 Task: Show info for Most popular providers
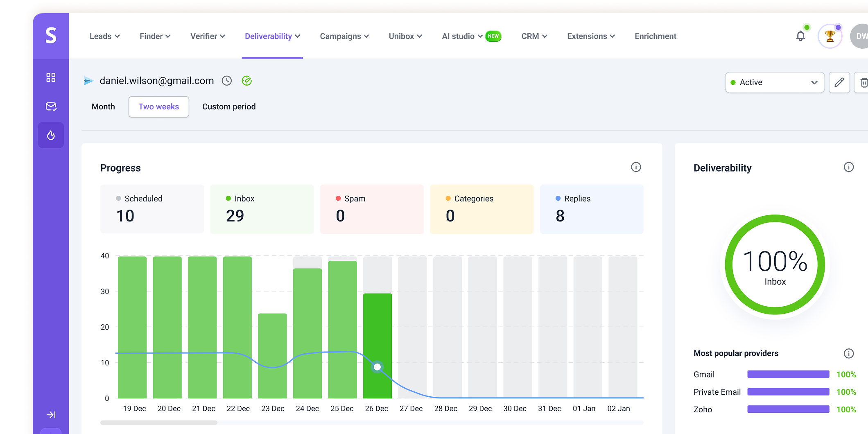click(848, 353)
